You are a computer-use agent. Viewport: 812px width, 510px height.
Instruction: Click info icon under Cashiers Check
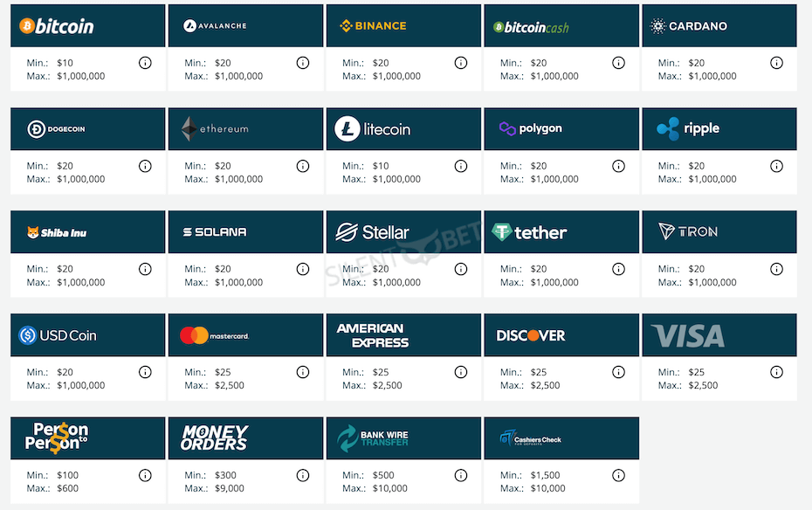[618, 475]
